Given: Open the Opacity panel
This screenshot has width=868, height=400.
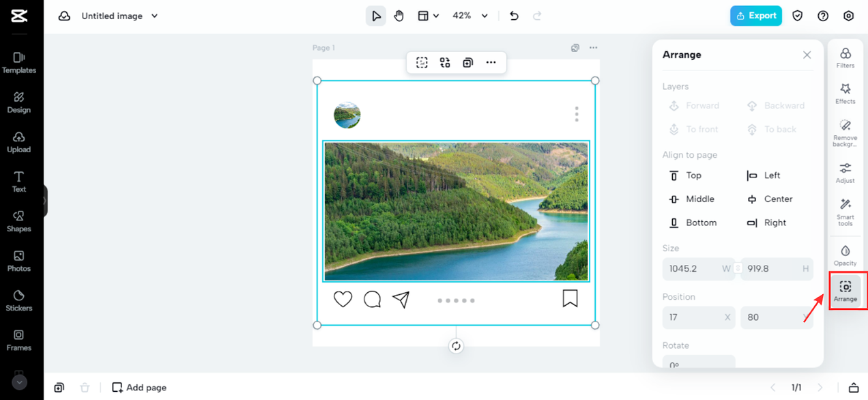Looking at the screenshot, I should [845, 256].
